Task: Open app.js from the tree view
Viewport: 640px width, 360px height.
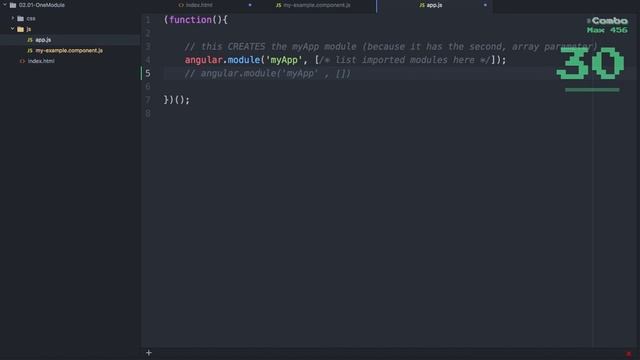Action: coord(43,40)
